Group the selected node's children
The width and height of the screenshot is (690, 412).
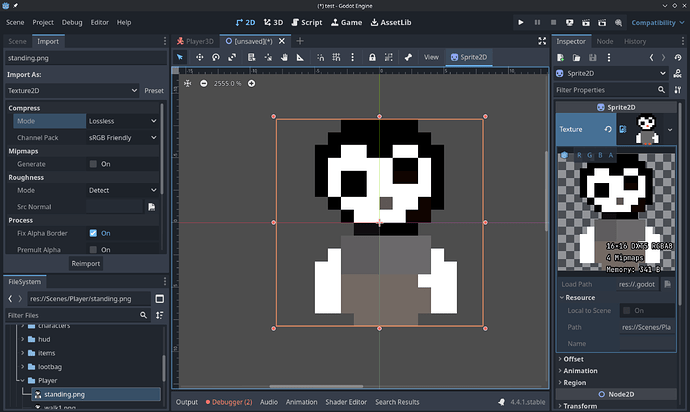tap(389, 57)
